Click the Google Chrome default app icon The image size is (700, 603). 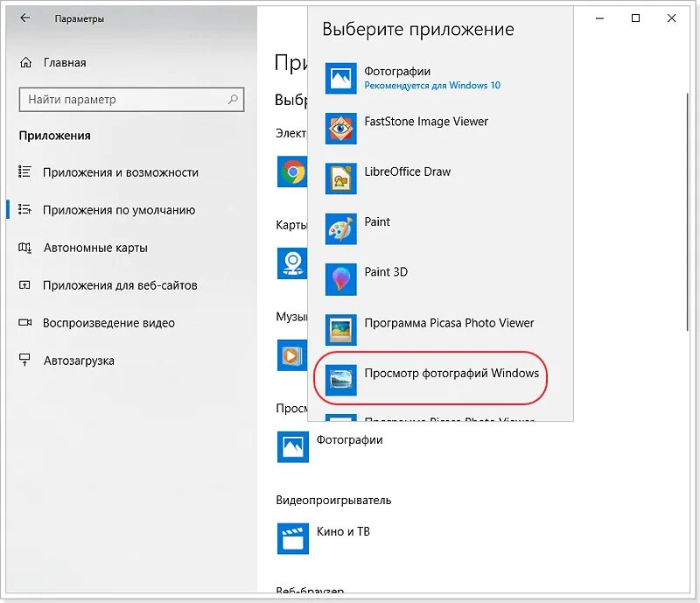click(292, 172)
